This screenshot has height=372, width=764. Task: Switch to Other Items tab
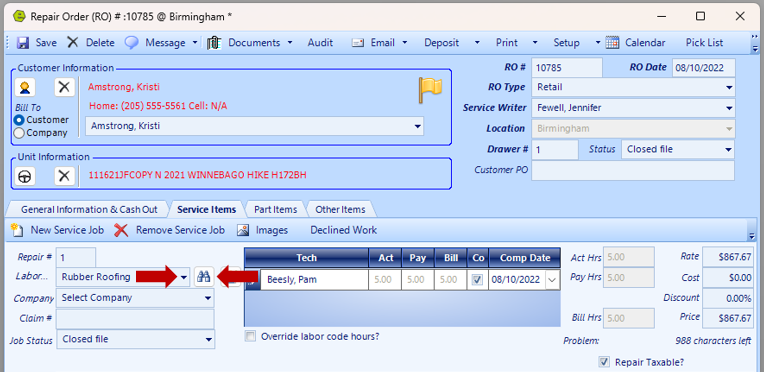point(340,210)
